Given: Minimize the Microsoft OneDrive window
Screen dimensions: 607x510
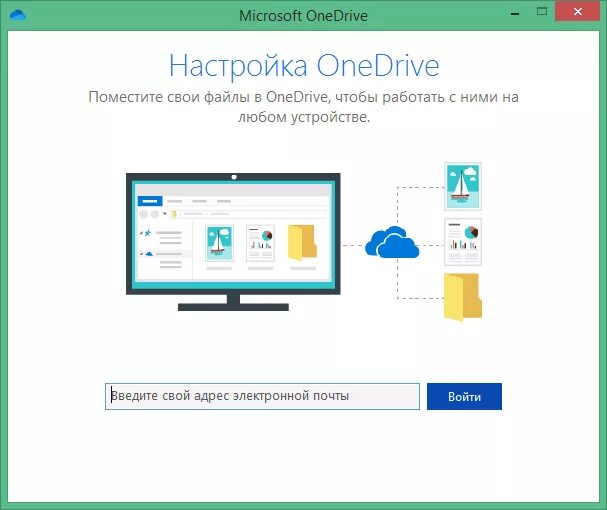Looking at the screenshot, I should (515, 13).
